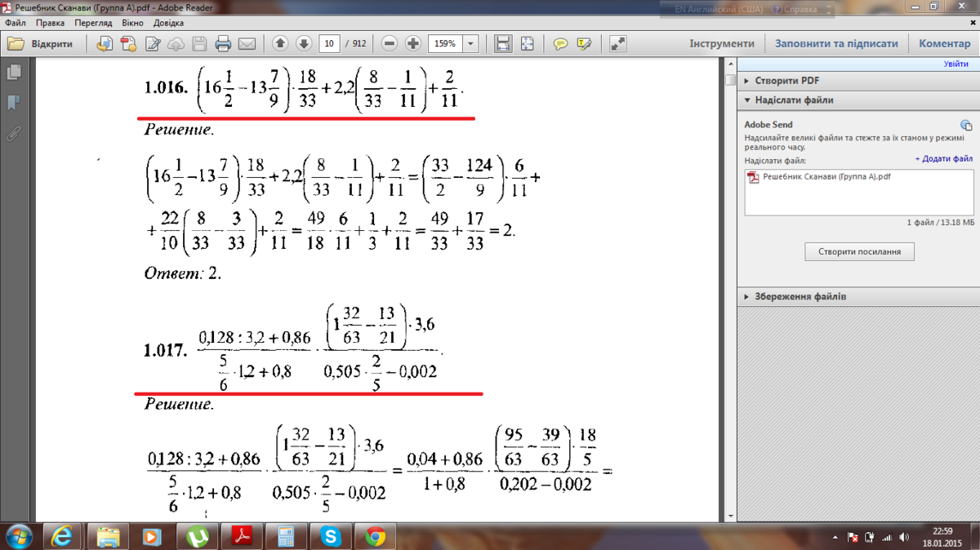Viewport: 980px width, 550px height.
Task: Show hidden tray icons arrow
Action: pyautogui.click(x=836, y=537)
